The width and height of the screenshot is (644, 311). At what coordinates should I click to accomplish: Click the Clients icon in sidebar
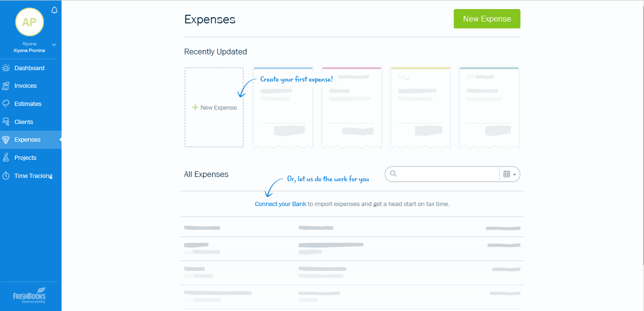[x=6, y=122]
